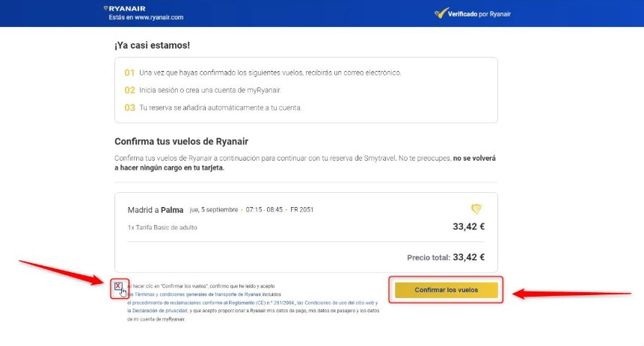Click the Confirma tus vuelos de Ryanair heading
The width and height of the screenshot is (644, 346).
(x=181, y=141)
